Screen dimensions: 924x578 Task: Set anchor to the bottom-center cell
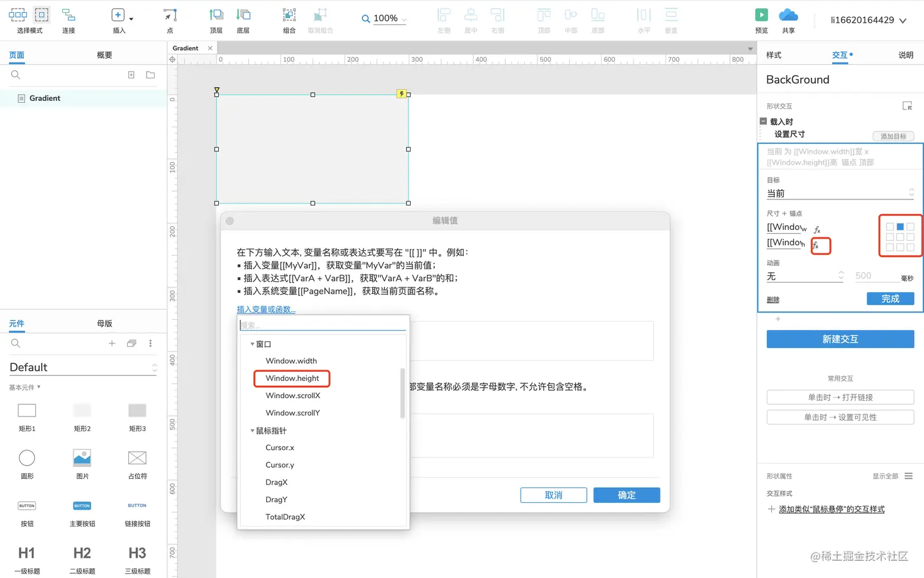click(x=900, y=247)
